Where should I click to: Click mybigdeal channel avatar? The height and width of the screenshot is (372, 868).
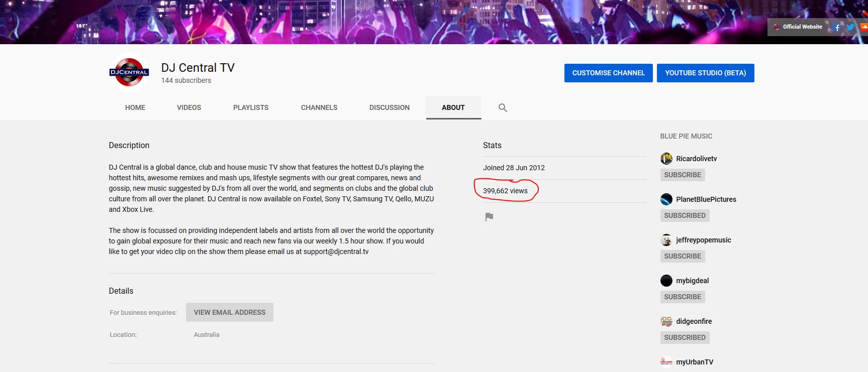click(x=666, y=281)
